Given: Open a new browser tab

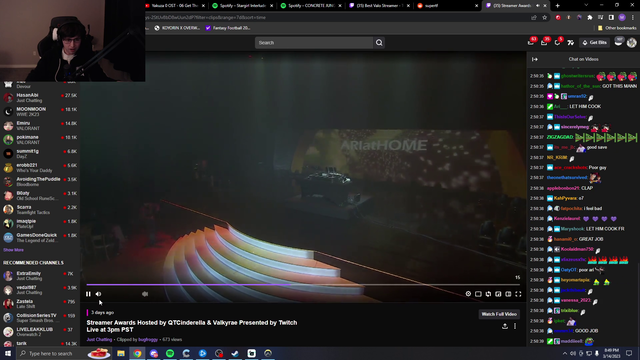Looking at the screenshot, I should click(558, 6).
